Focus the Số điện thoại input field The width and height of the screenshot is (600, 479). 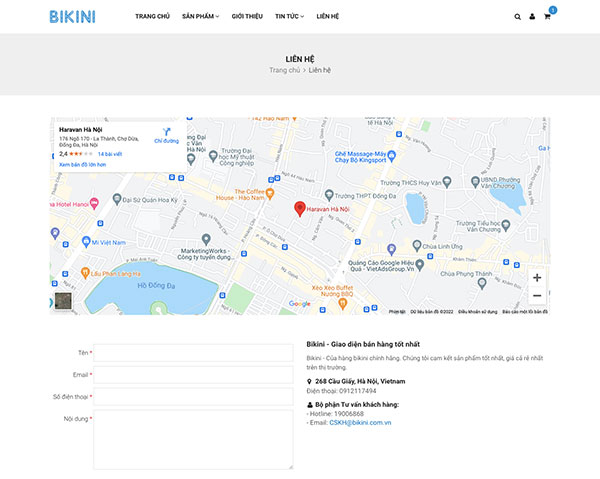pyautogui.click(x=193, y=397)
